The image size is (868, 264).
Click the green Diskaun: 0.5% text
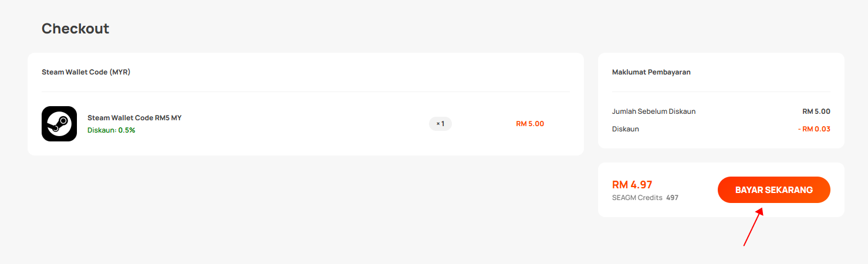click(x=112, y=130)
